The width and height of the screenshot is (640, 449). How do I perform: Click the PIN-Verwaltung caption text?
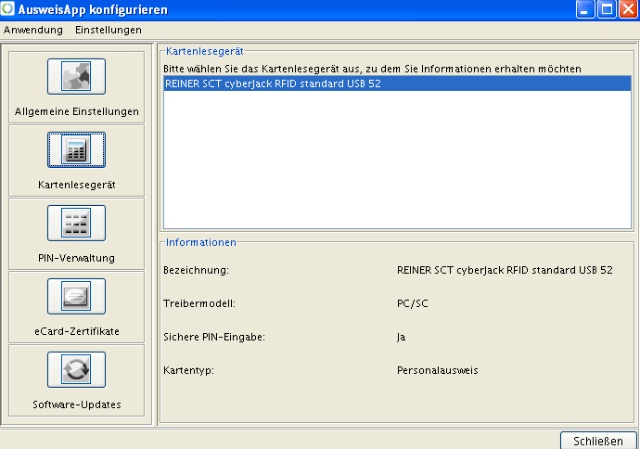click(76, 258)
